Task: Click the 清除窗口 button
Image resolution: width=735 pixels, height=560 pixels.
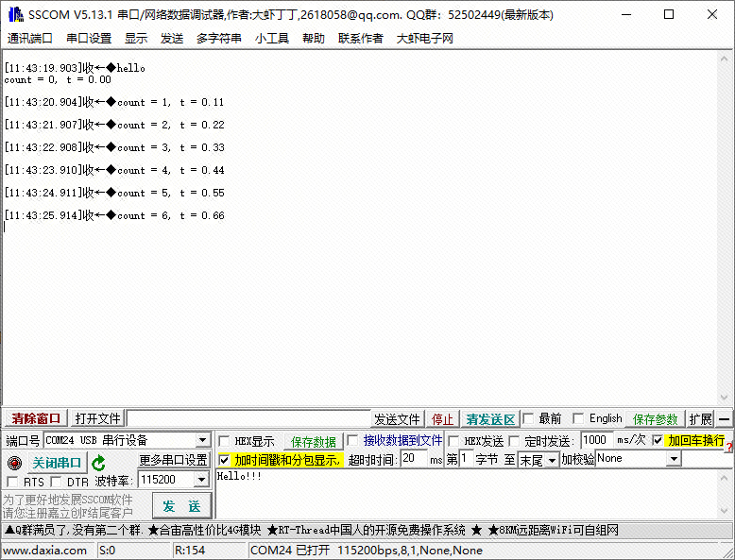Action: pos(36,418)
